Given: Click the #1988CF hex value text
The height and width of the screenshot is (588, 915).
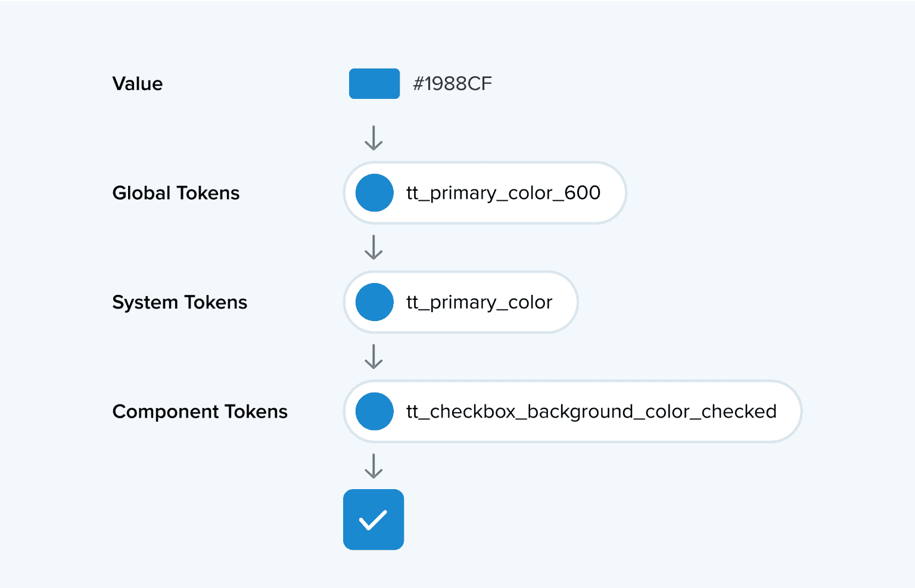Looking at the screenshot, I should 453,83.
